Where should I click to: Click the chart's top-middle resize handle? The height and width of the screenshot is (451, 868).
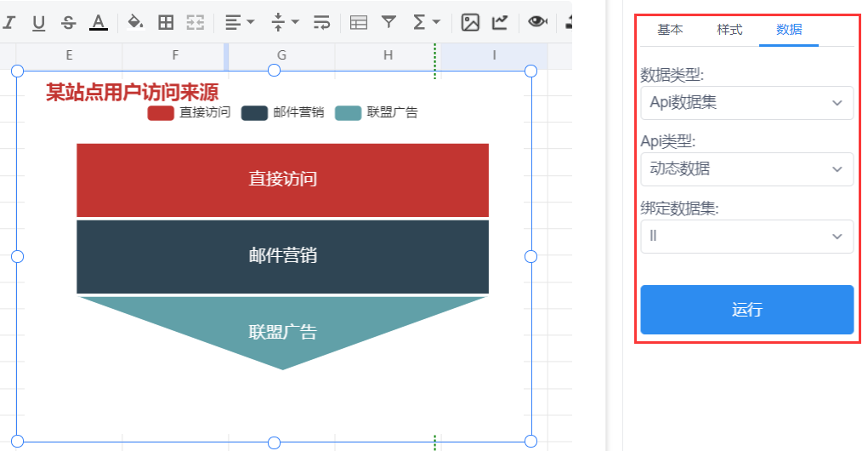[x=274, y=71]
